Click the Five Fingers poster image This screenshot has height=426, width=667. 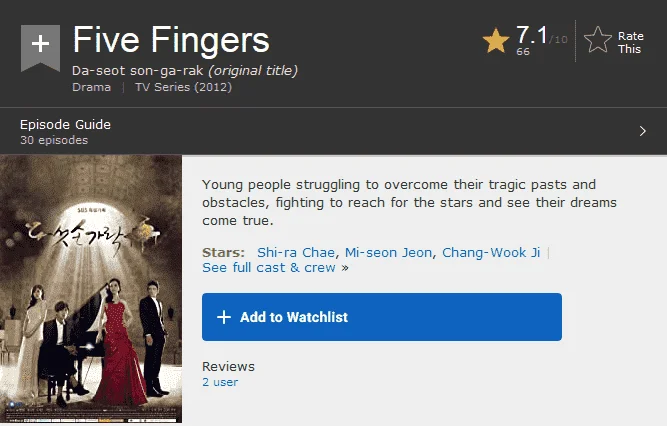(91, 289)
